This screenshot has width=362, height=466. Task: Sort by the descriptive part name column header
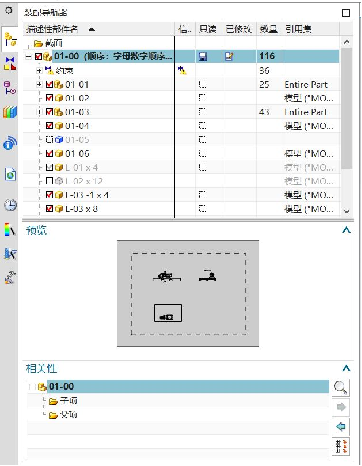(x=99, y=29)
